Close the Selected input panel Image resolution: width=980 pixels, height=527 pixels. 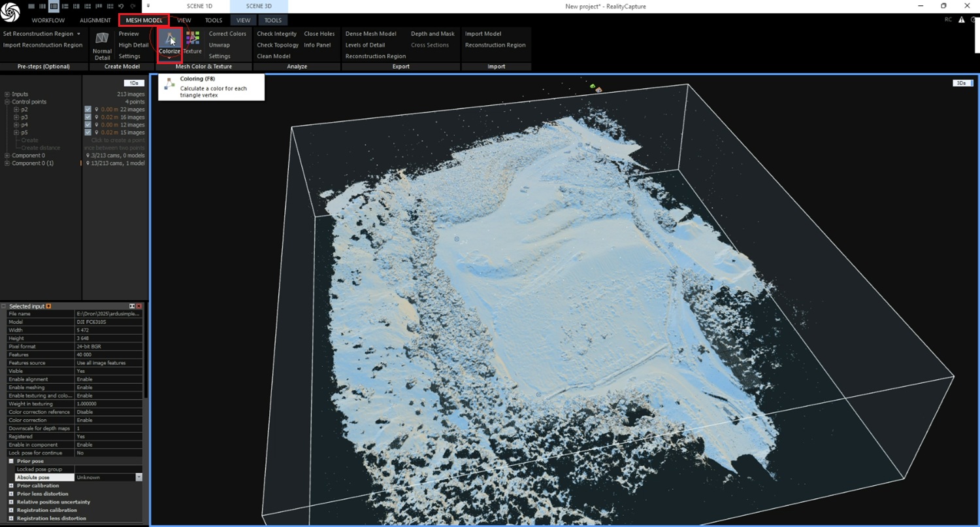[x=140, y=306]
